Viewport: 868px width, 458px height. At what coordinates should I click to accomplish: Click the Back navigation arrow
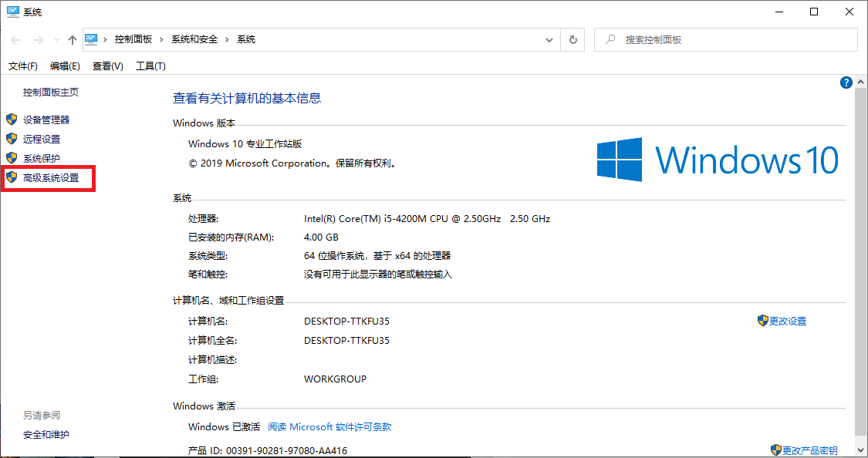pyautogui.click(x=15, y=40)
